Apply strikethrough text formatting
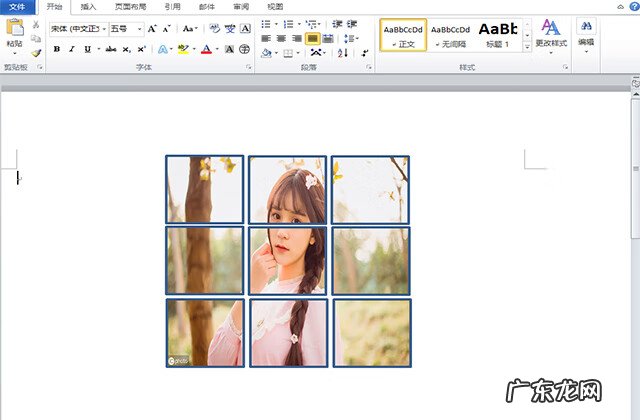Screen dimensions: 640x420 [110, 48]
